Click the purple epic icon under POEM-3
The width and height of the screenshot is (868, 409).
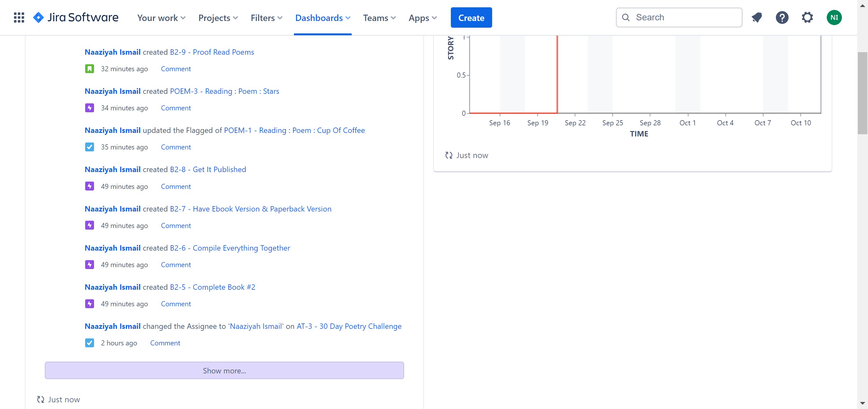coord(89,108)
